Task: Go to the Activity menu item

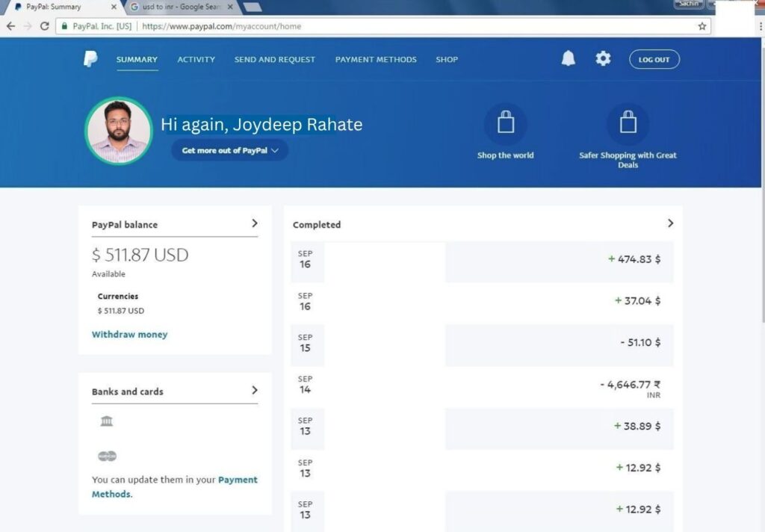Action: [x=196, y=60]
